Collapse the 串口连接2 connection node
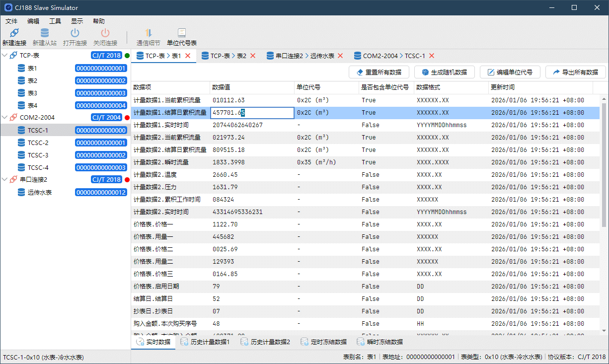The image size is (609, 364). coord(4,180)
